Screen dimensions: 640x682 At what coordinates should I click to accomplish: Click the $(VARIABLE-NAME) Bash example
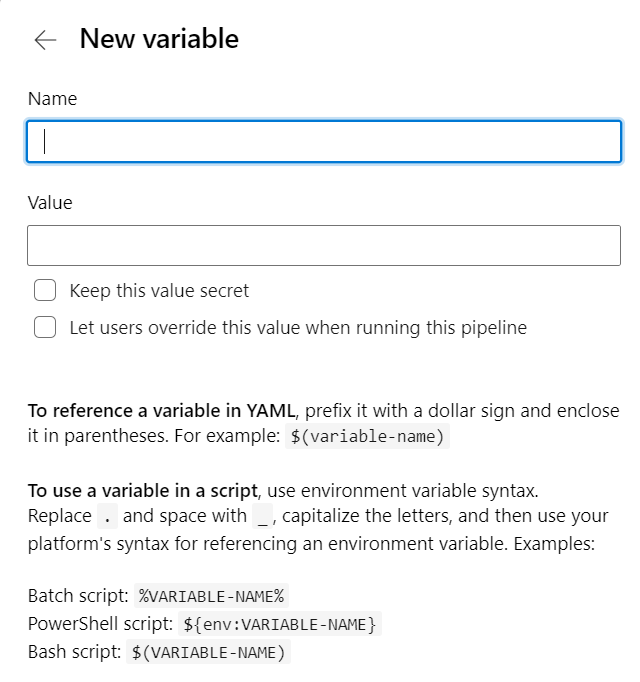coord(208,652)
